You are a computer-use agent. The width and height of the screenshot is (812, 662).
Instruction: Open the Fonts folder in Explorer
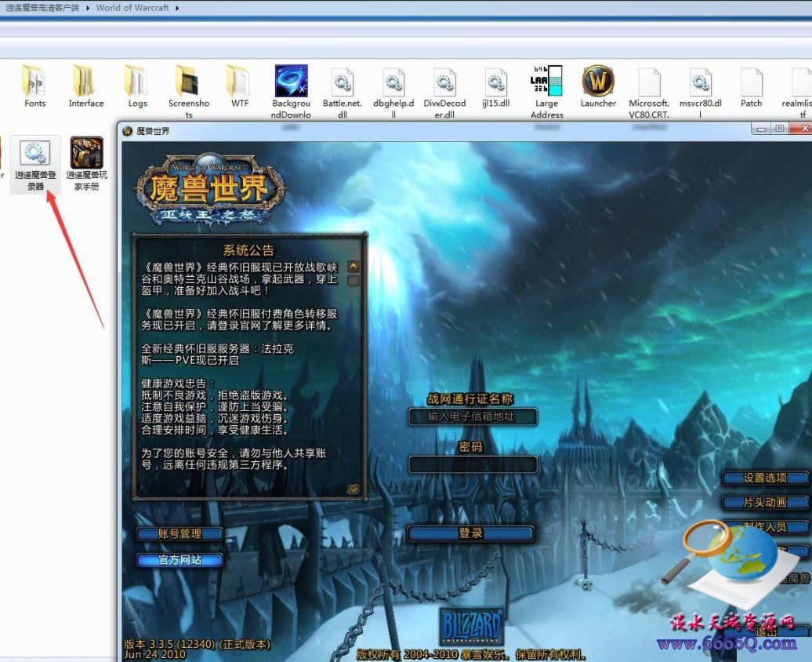[x=34, y=86]
